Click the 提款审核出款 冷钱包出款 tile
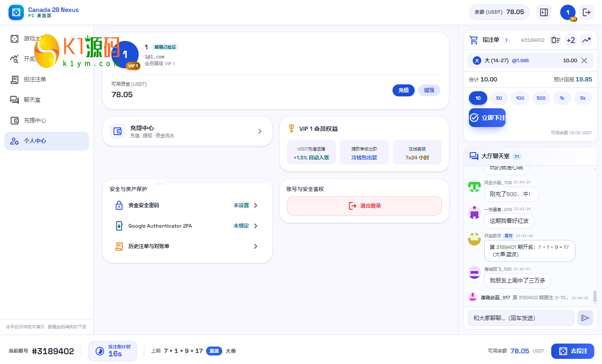 click(x=364, y=152)
